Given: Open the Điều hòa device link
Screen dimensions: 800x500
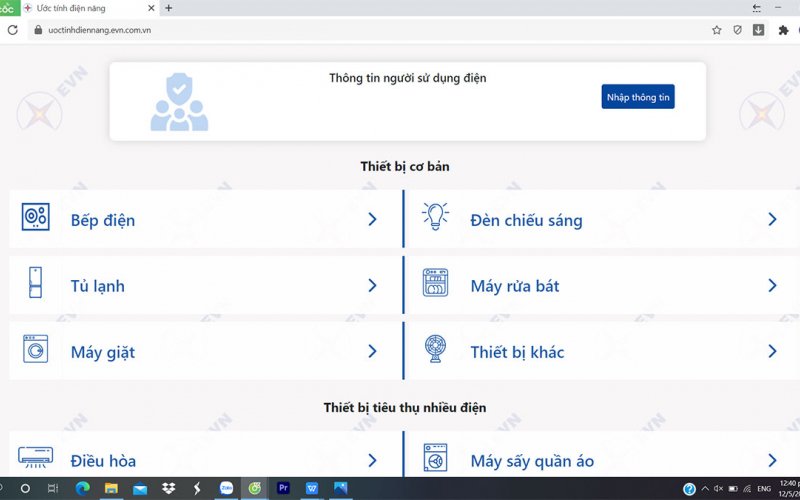Looking at the screenshot, I should tap(104, 461).
